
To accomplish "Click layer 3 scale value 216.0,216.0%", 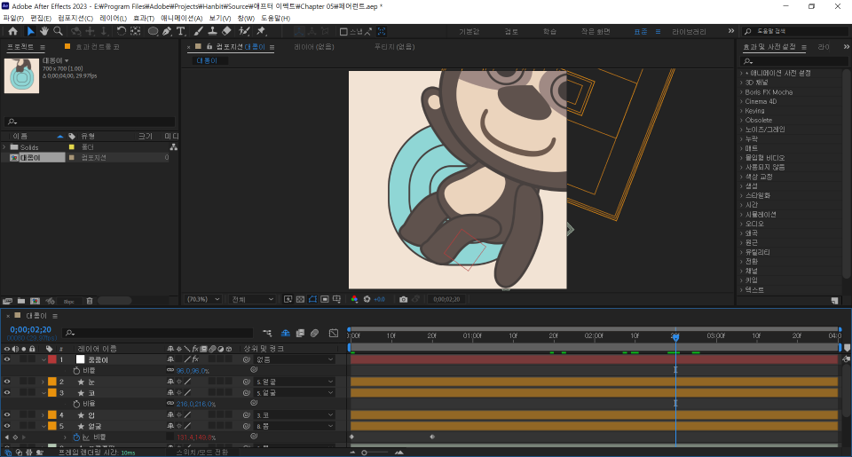I will click(x=196, y=404).
